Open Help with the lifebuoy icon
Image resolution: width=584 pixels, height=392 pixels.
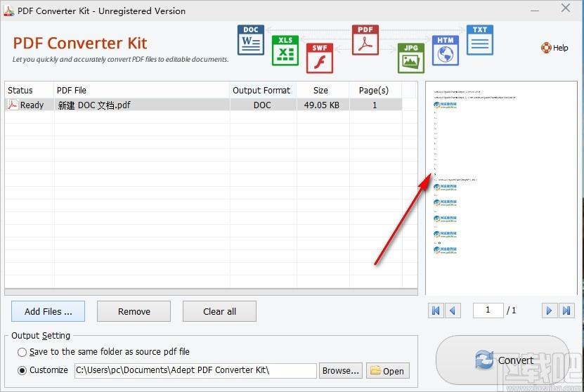pos(546,48)
